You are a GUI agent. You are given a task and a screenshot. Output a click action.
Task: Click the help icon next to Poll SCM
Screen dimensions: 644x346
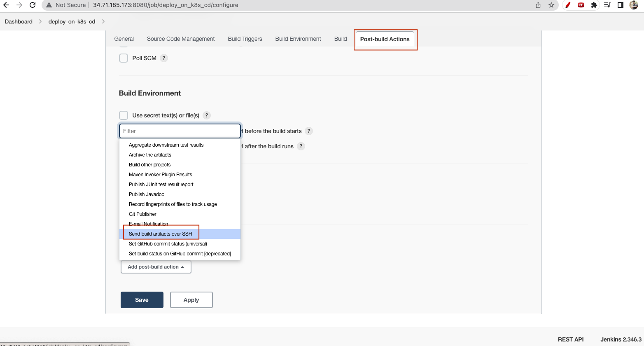point(163,58)
